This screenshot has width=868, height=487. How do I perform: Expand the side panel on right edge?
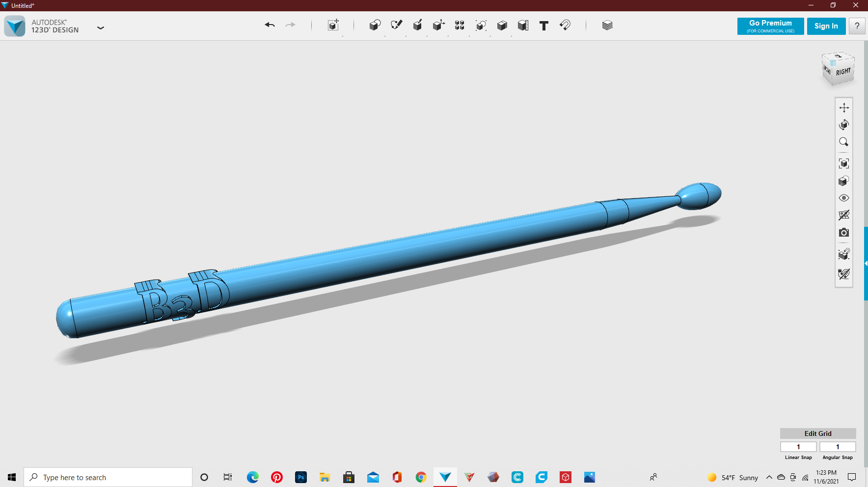tap(866, 264)
